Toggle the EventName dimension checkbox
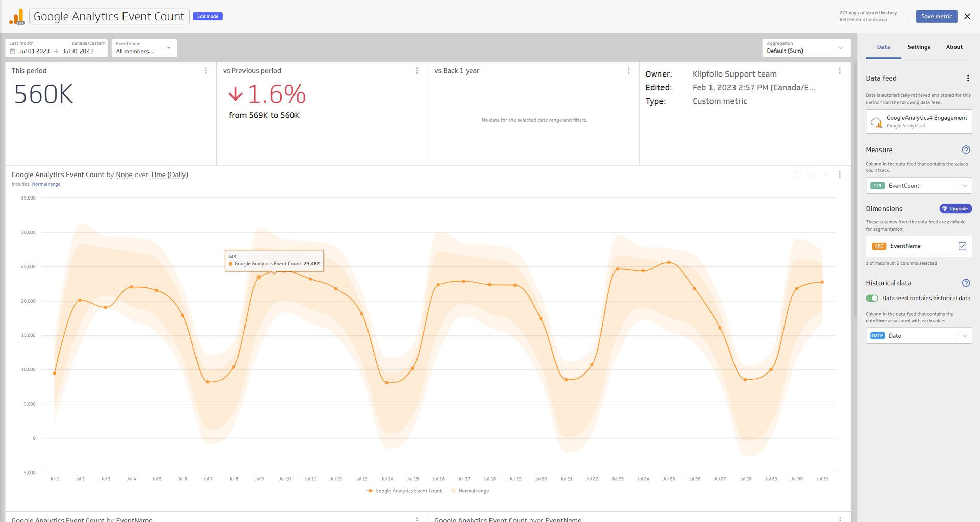Viewport: 980px width, 522px height. [x=962, y=246]
